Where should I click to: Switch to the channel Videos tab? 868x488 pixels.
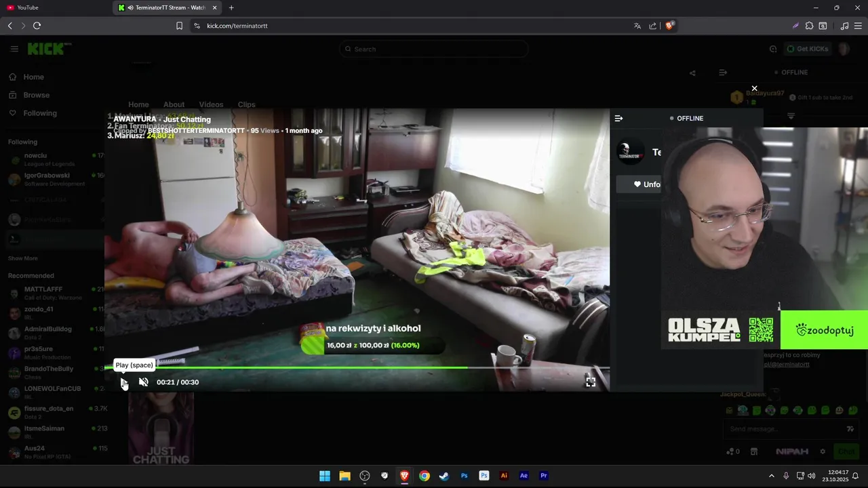click(x=211, y=104)
